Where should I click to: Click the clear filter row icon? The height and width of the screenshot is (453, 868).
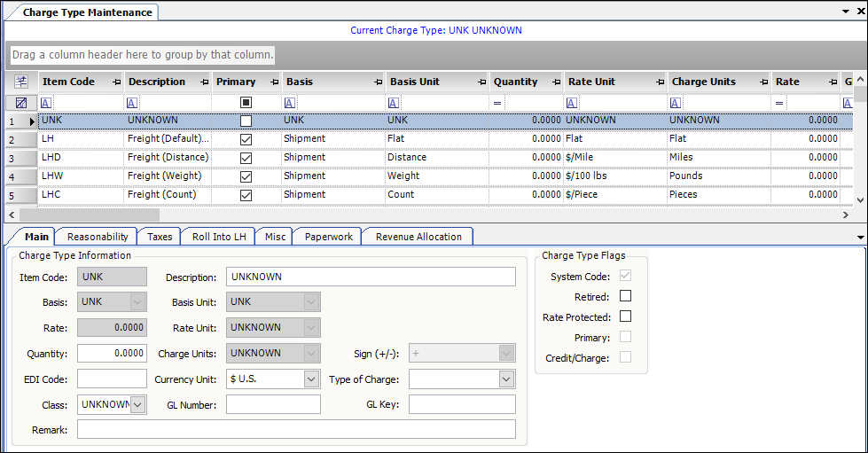pos(21,102)
